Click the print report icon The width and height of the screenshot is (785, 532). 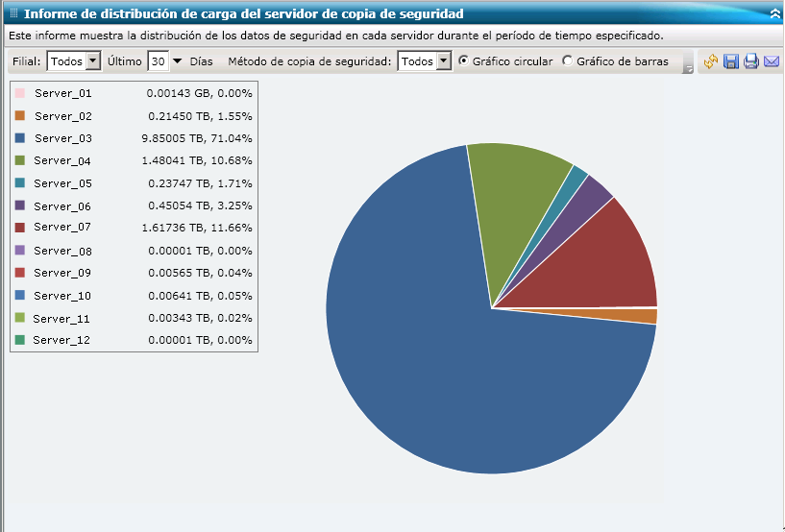point(751,61)
